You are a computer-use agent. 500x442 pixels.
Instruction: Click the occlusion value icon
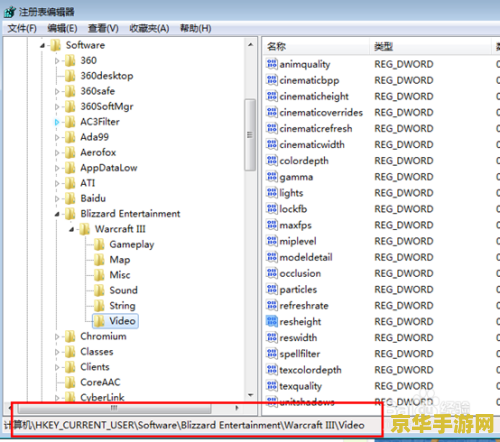pyautogui.click(x=272, y=273)
